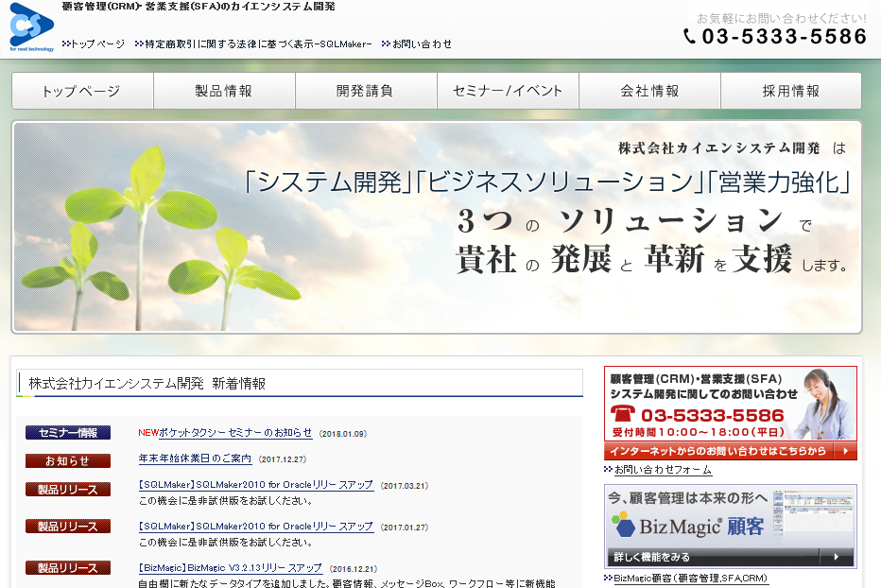Open BizMagic V3.2.13 リリースアップ link

[231, 568]
